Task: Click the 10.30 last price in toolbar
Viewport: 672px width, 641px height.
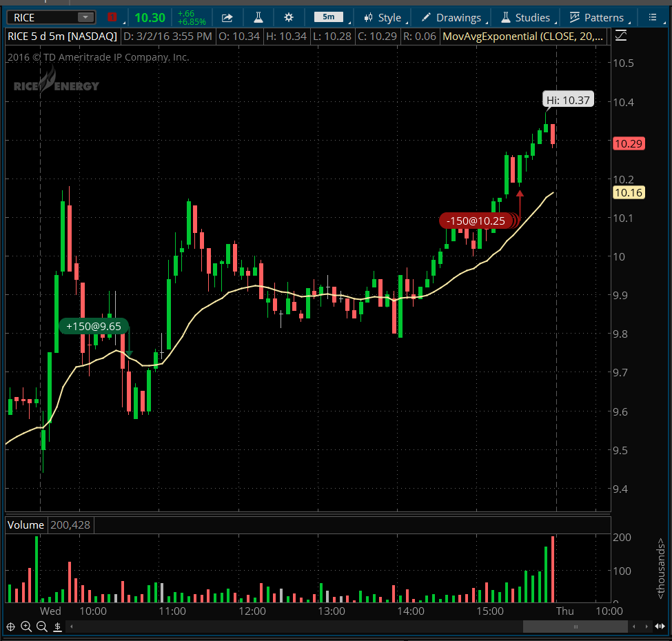Action: 150,17
